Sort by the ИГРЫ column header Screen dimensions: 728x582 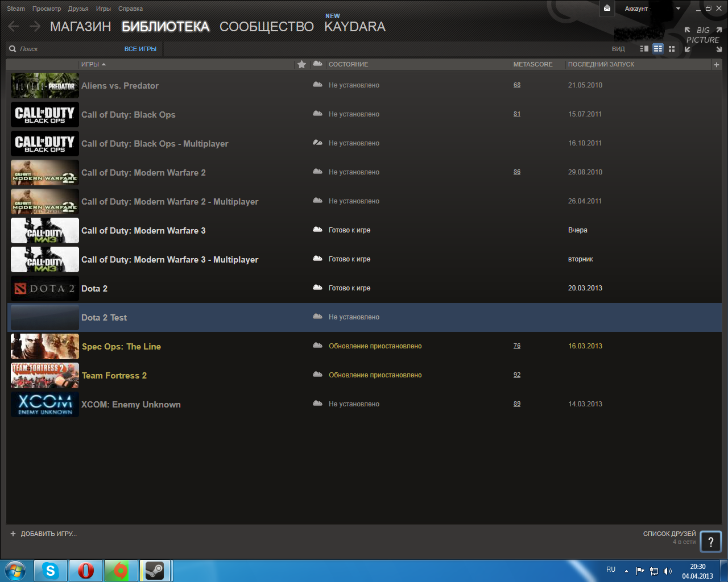click(x=93, y=64)
